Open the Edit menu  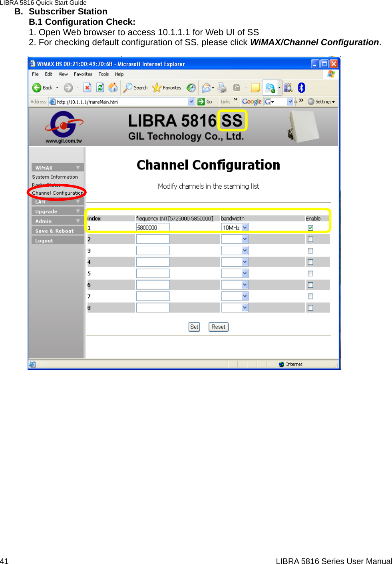[x=48, y=74]
